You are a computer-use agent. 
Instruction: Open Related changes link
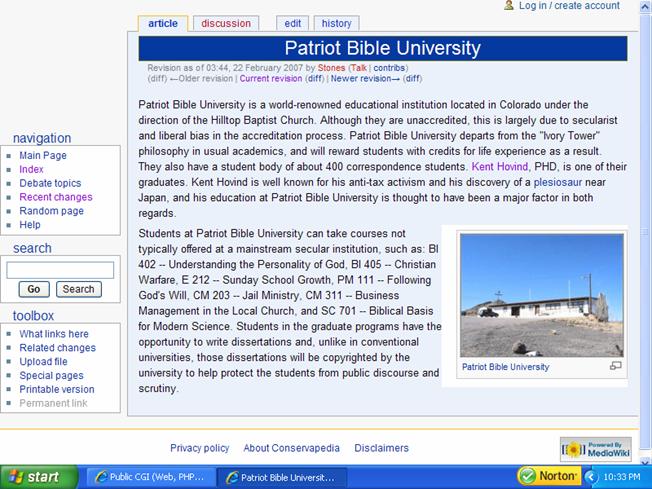[x=57, y=348]
